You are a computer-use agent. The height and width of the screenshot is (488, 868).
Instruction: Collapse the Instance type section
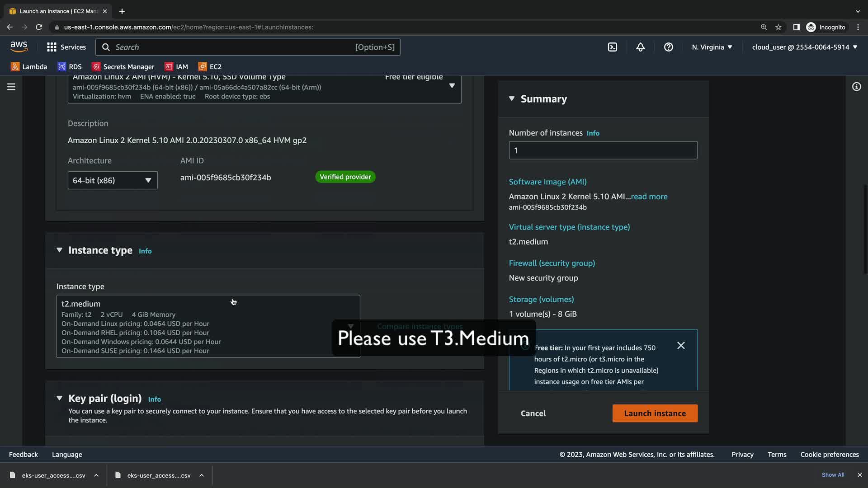click(59, 250)
